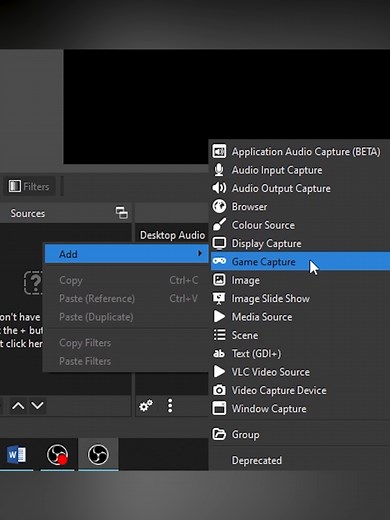The width and height of the screenshot is (390, 520).
Task: Add a Media Source
Action: pyautogui.click(x=300, y=317)
